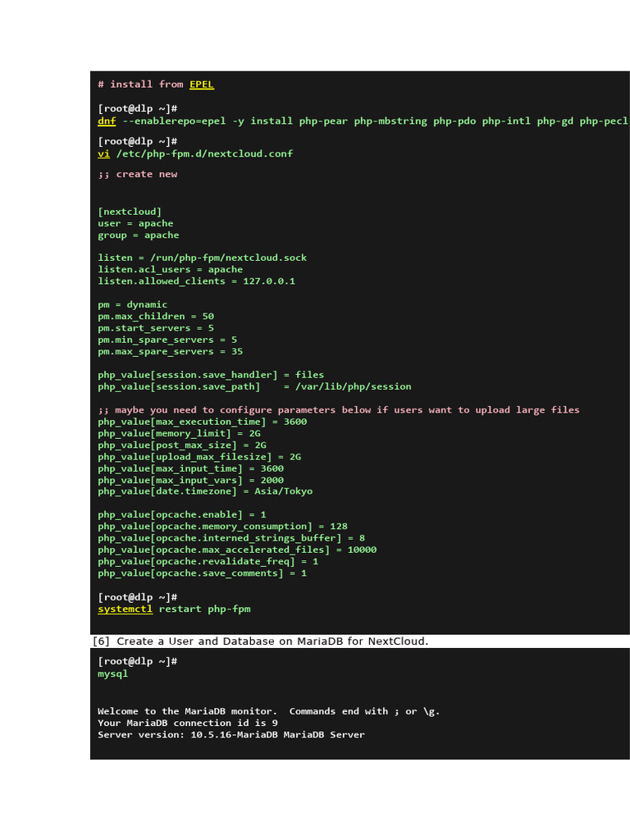This screenshot has height=840, width=630.
Task: Click the underlined dnf command
Action: (107, 121)
